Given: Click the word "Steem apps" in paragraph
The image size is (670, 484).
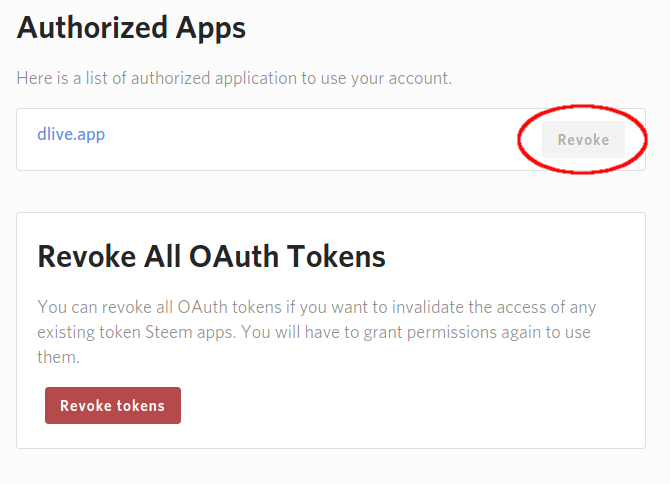Looking at the screenshot, I should pos(190,332).
